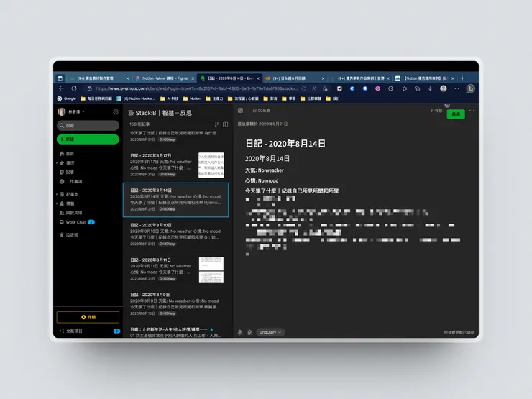Select the note dated 2020年8月14日
The height and width of the screenshot is (399, 532).
pyautogui.click(x=175, y=200)
